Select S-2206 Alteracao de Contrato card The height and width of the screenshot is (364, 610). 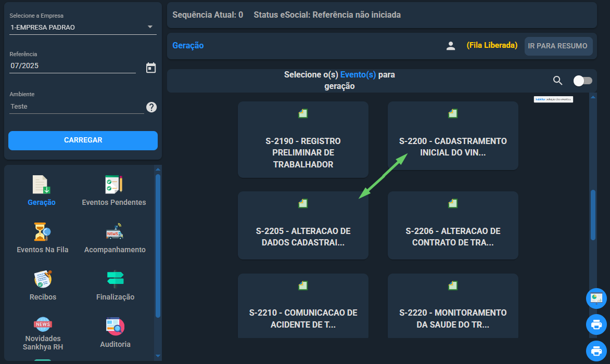[453, 225]
